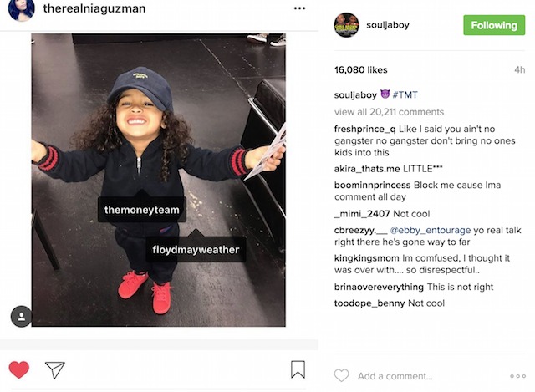Screen dimensions: 535x392
Task: Click themoneyteam photo tag
Action: 142,210
